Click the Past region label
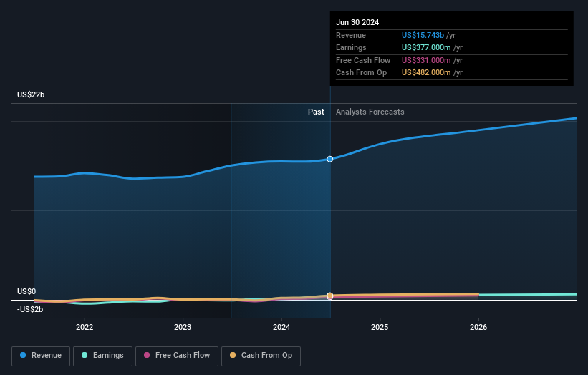The width and height of the screenshot is (588, 375). point(316,112)
